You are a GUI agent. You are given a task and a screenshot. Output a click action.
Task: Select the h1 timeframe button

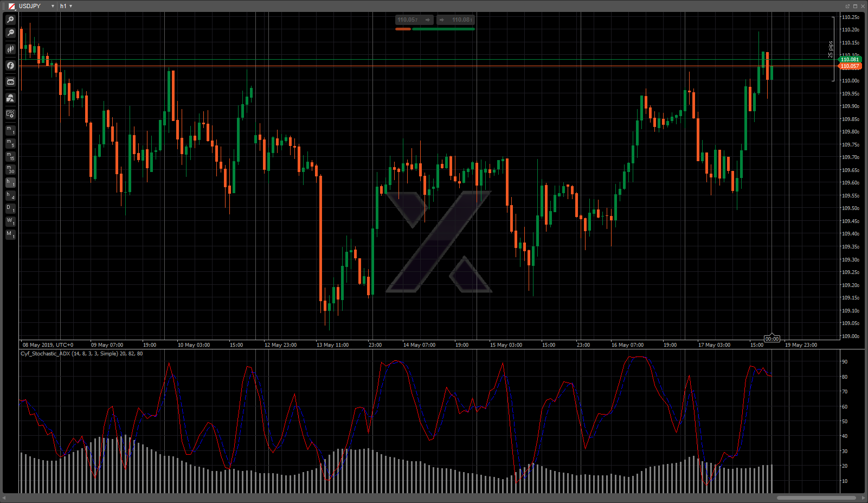point(10,182)
